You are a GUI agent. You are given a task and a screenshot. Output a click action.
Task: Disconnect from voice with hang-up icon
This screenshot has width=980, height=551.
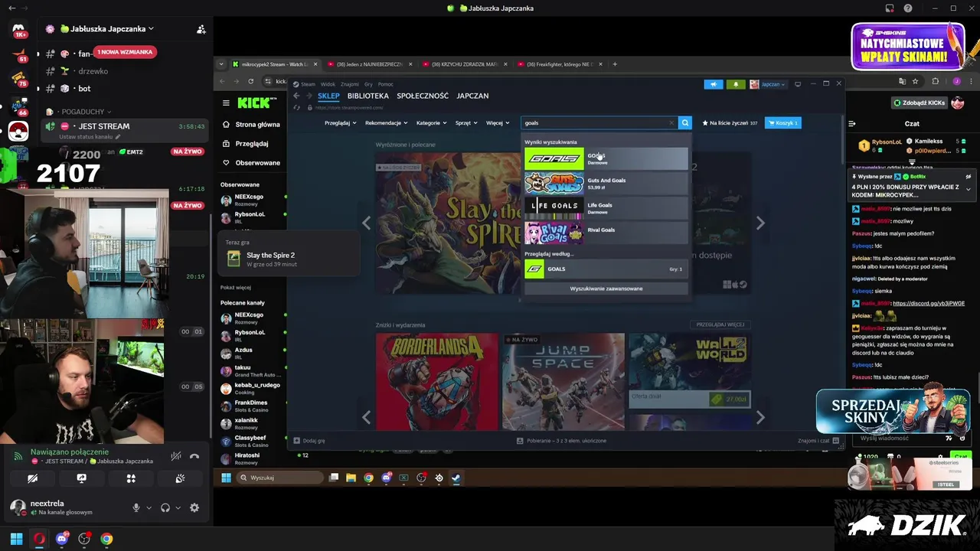[194, 456]
